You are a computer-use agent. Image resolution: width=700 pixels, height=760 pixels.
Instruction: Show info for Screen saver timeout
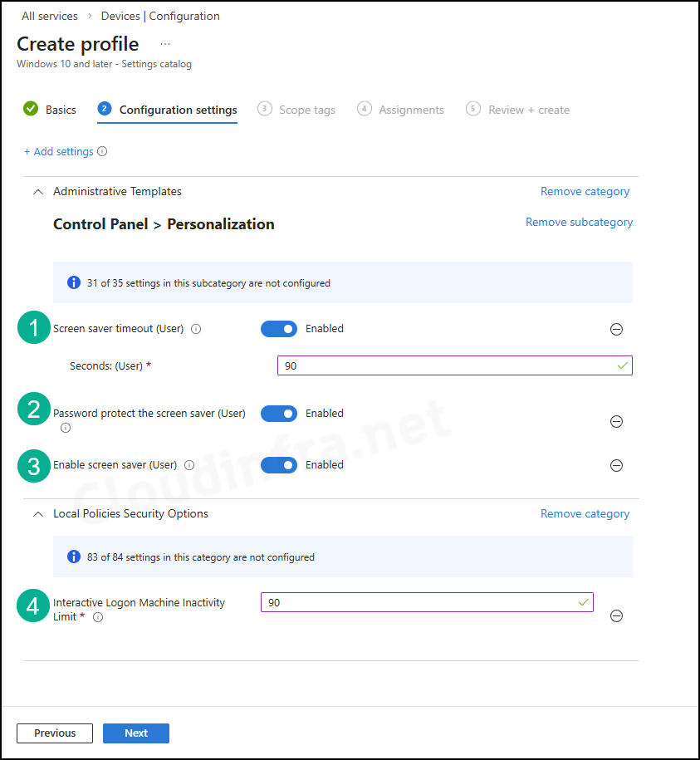[x=196, y=329]
